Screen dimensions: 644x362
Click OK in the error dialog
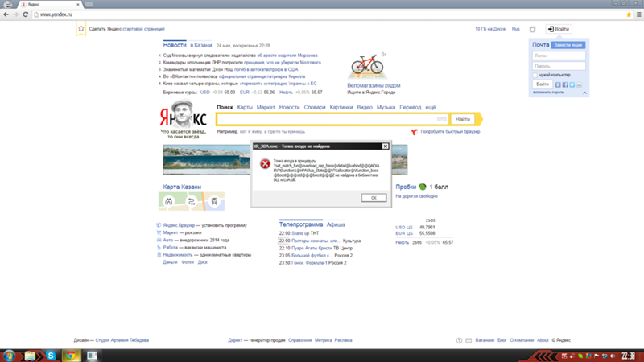(x=374, y=198)
